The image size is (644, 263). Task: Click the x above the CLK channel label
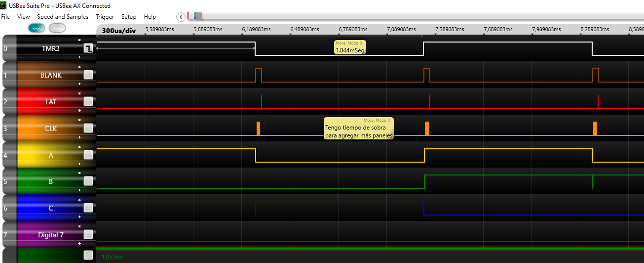pos(79,120)
